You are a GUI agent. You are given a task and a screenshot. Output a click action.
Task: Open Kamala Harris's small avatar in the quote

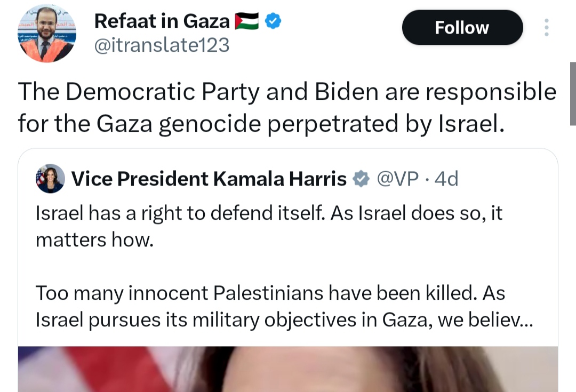point(50,179)
